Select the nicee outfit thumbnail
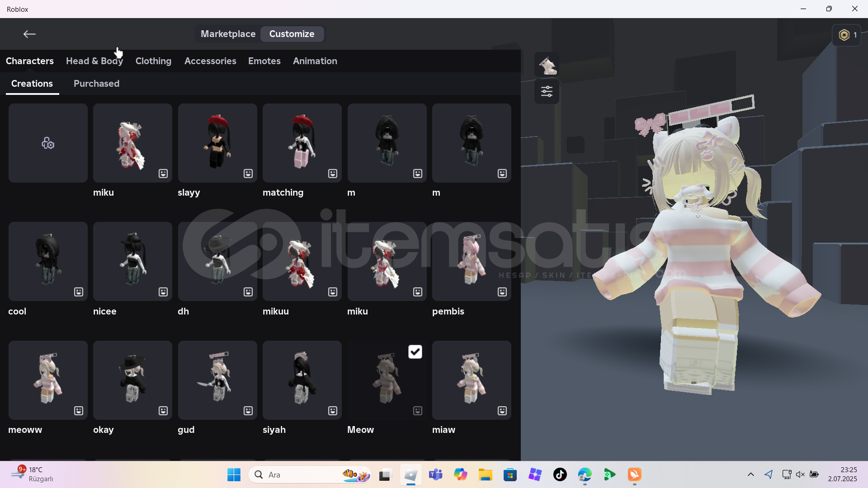Screen dimensions: 868x488 coord(132,262)
